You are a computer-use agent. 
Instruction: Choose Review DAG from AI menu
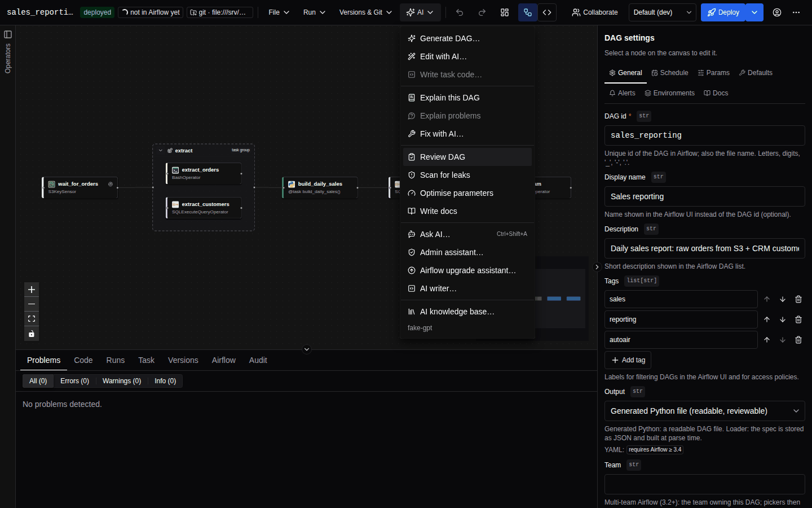click(467, 157)
